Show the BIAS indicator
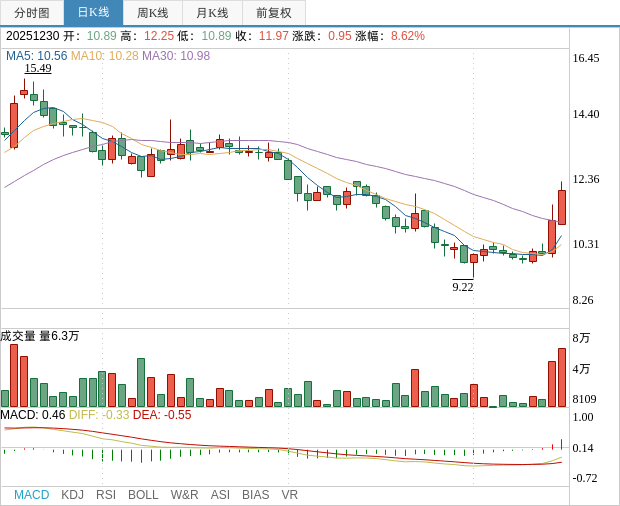This screenshot has width=620, height=506. [x=255, y=495]
